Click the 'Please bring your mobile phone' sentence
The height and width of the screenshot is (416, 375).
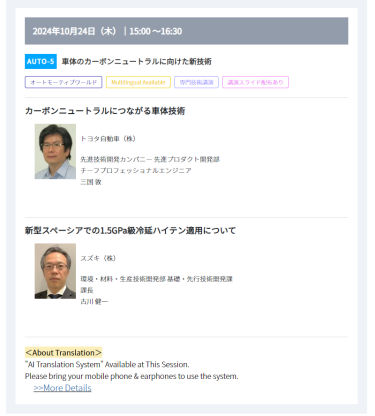(x=132, y=376)
